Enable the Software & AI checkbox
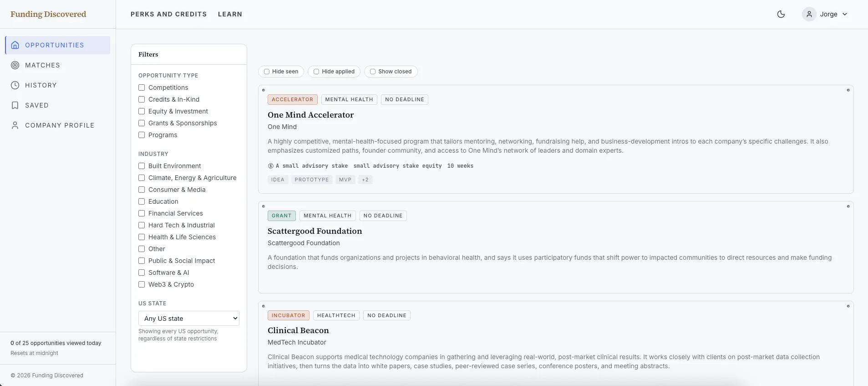 click(x=142, y=273)
